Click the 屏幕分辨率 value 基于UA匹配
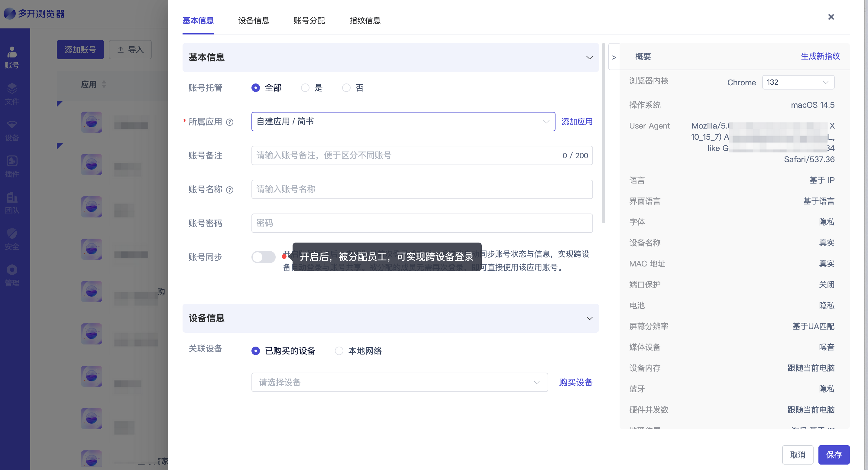The width and height of the screenshot is (868, 470). pos(813,326)
